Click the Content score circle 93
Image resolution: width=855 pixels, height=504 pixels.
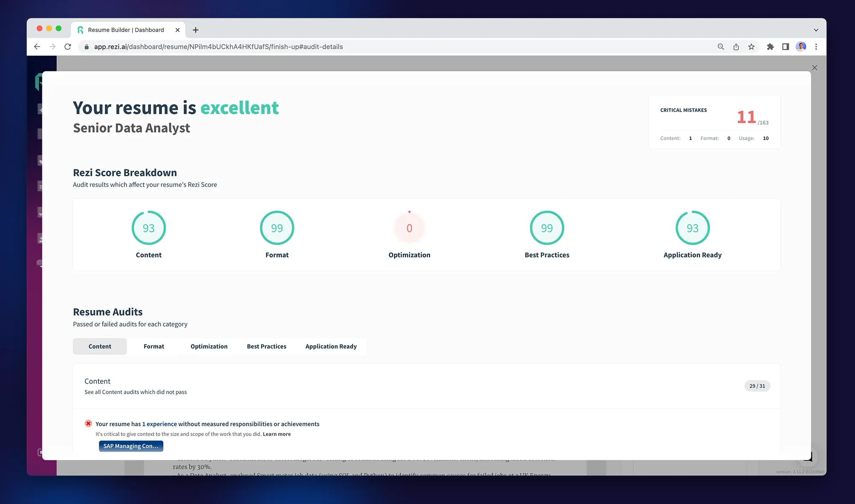coord(149,228)
